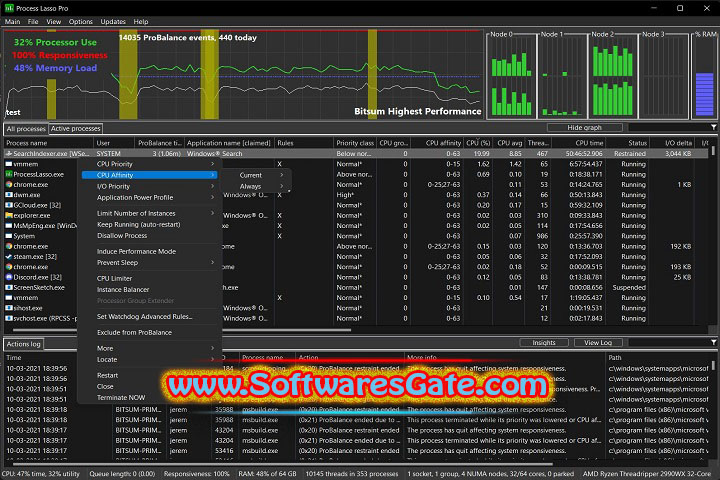Open the Always affinity submenu
This screenshot has height=480, width=720.
coord(256,186)
